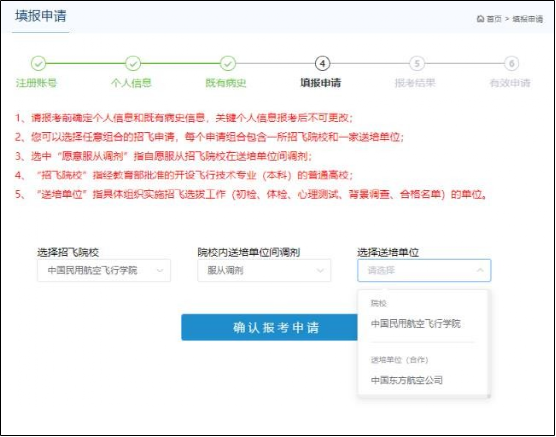556x437 pixels.
Task: Click the 个人信息 step checkmark icon
Action: click(133, 64)
